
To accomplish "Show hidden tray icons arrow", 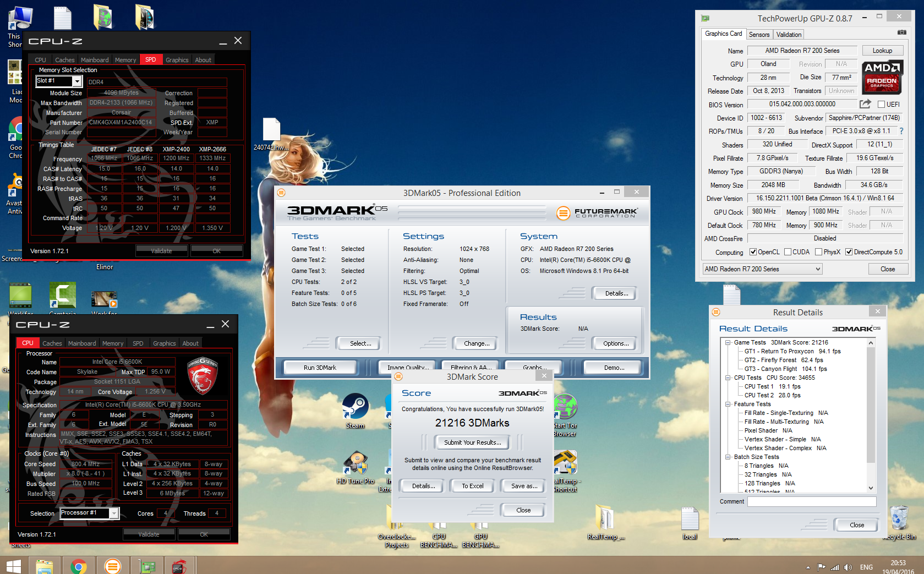I will (808, 567).
